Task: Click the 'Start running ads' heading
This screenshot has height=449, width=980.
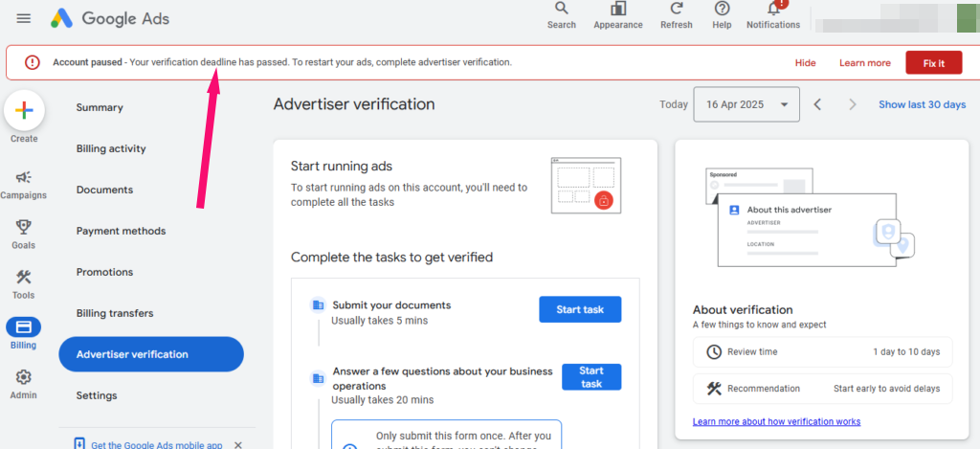Action: 342,166
